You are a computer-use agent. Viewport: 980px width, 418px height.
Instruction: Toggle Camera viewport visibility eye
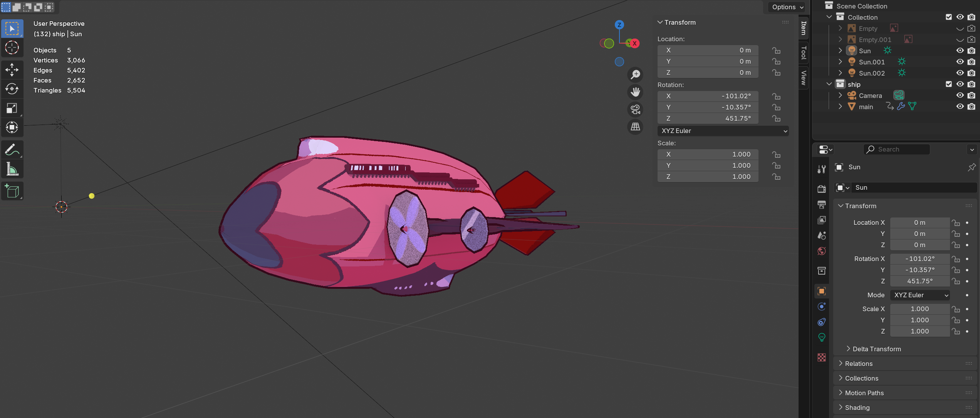pos(960,95)
